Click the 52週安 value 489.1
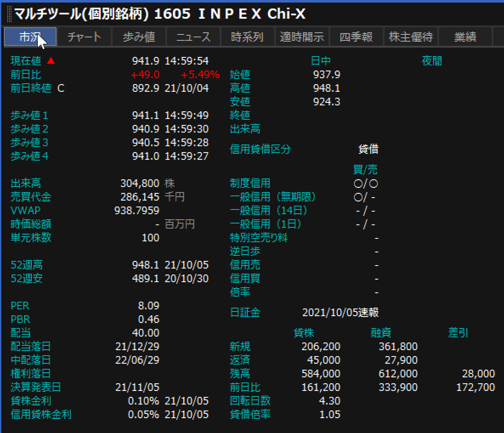This screenshot has width=504, height=433. point(146,278)
